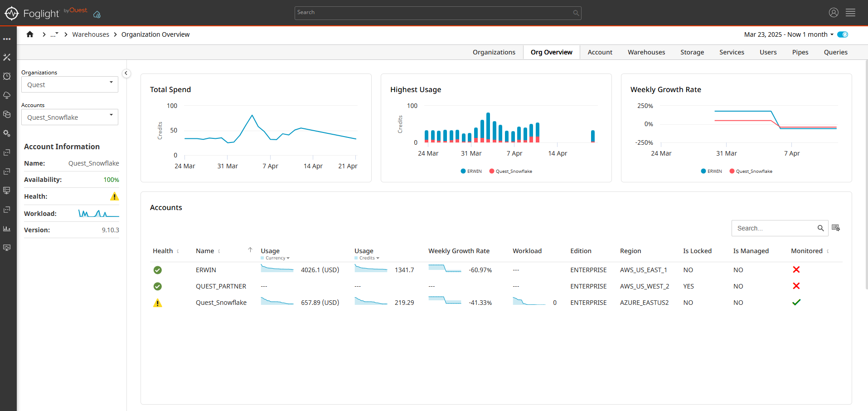
Task: Switch to the Services tab
Action: pos(732,52)
